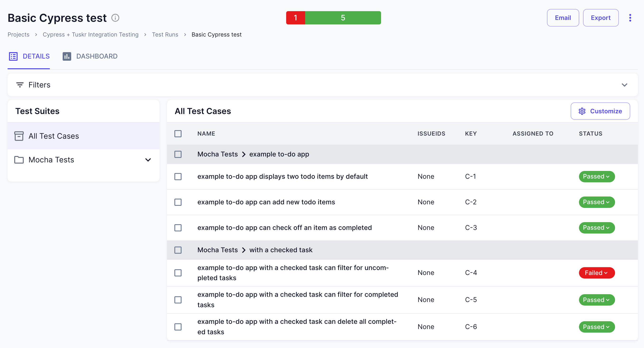Click the info icon beside Basic Cypress test

(115, 18)
